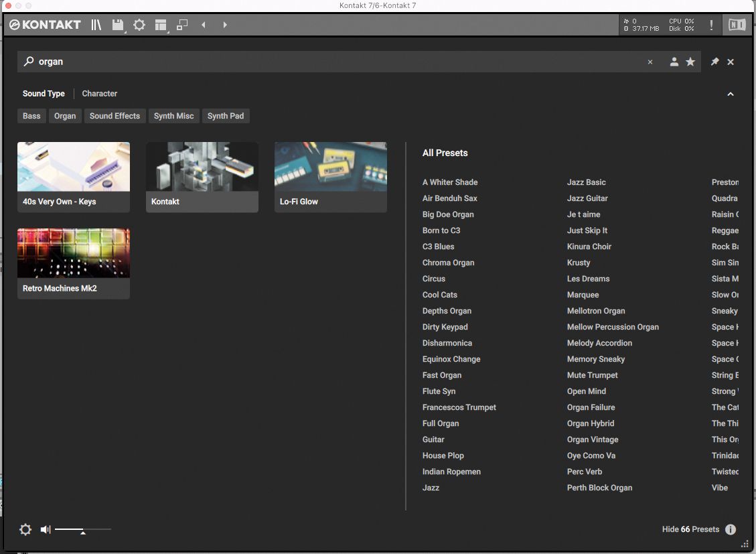The image size is (756, 554).
Task: Select the Sound Type tab
Action: (x=44, y=93)
